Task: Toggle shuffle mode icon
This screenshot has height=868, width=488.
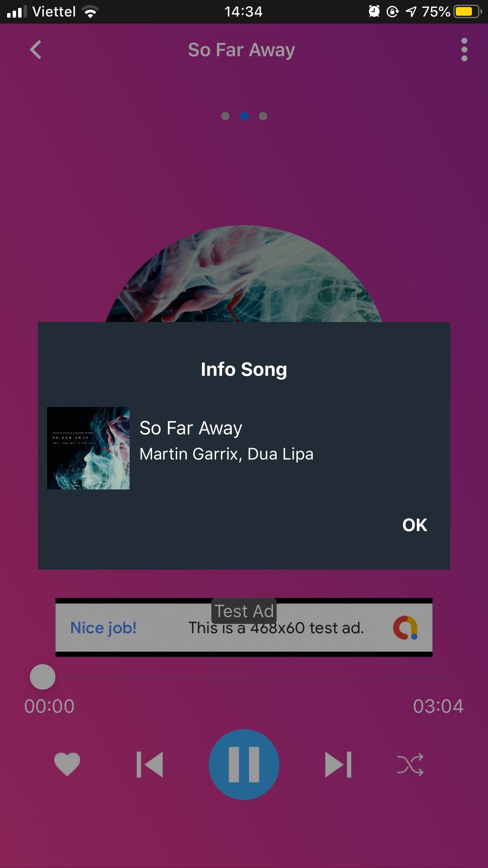Action: pyautogui.click(x=410, y=764)
